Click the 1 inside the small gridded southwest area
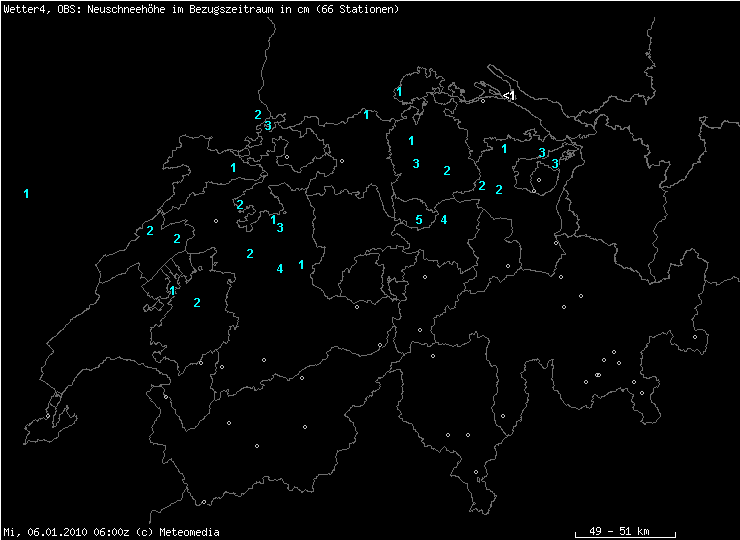Screen dimensions: 740x540 click(172, 291)
